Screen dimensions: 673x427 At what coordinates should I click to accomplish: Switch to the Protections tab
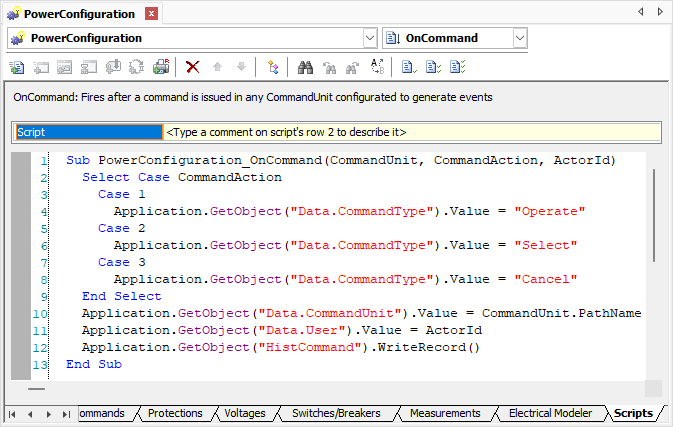[174, 413]
